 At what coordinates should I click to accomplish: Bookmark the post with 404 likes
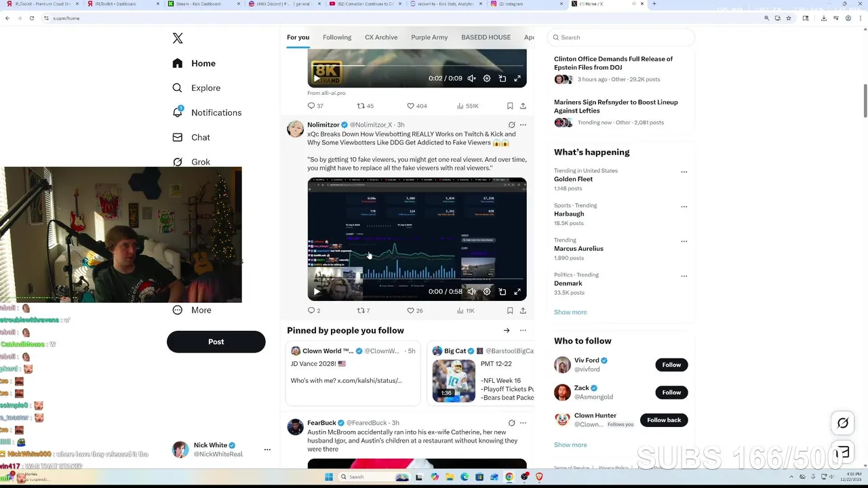pos(510,106)
